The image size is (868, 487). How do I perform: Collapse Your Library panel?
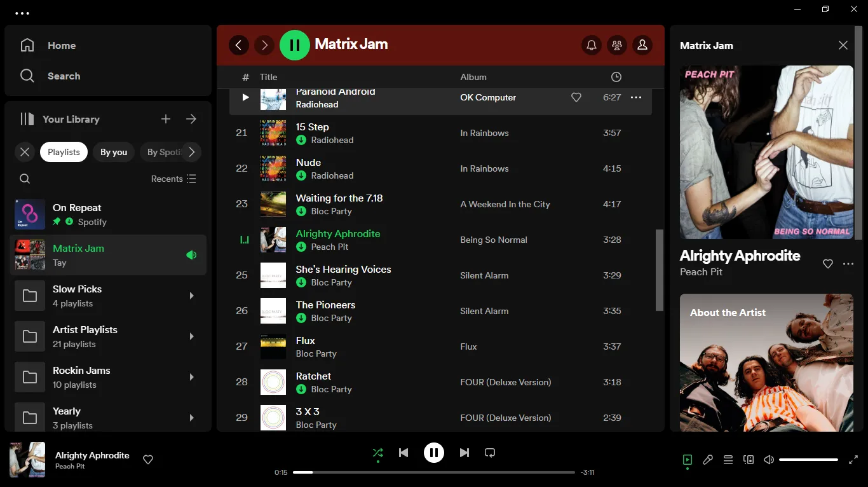60,119
